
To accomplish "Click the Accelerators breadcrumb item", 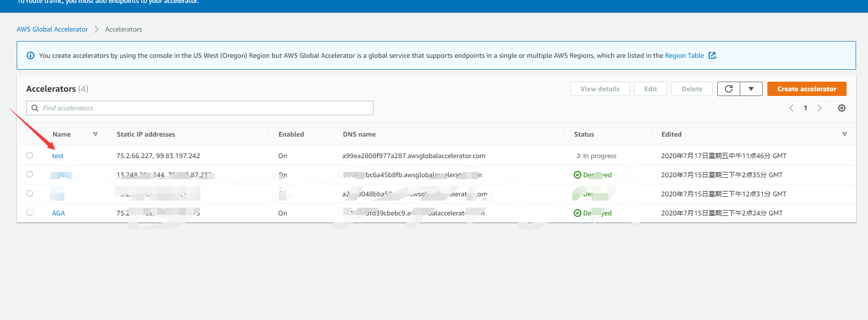I will click(124, 29).
